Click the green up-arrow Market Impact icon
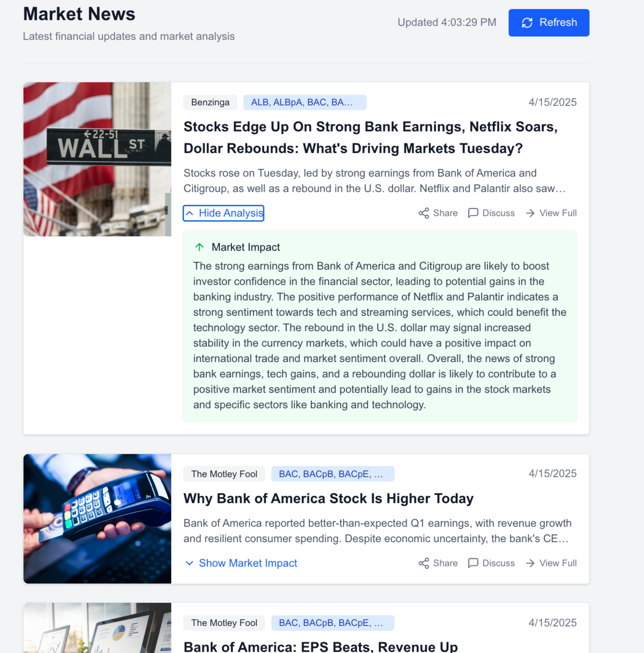This screenshot has width=644, height=653. click(199, 247)
